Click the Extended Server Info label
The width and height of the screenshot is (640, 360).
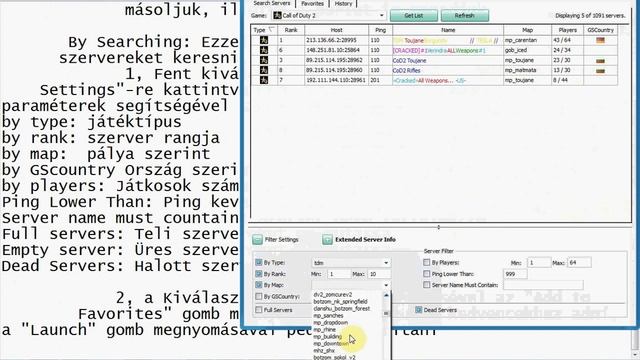point(365,240)
